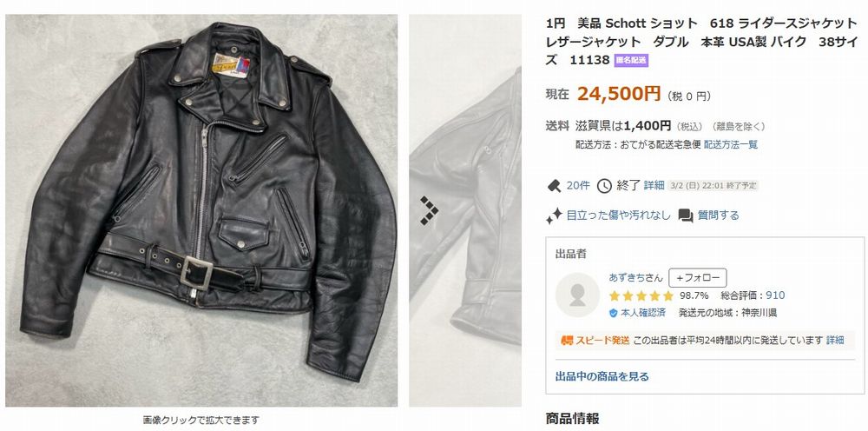Screen dimensions: 868x431
Task: Click the next image arrow icon
Action: (x=429, y=210)
